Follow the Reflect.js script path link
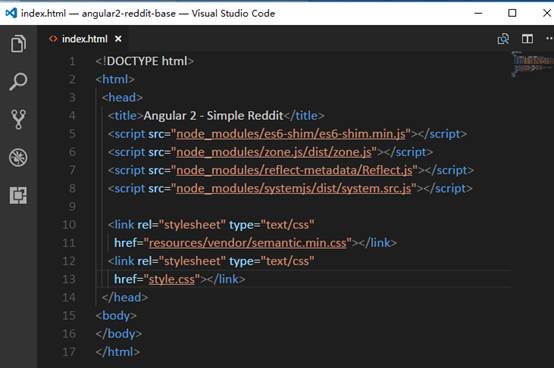This screenshot has height=368, width=554. [x=294, y=171]
